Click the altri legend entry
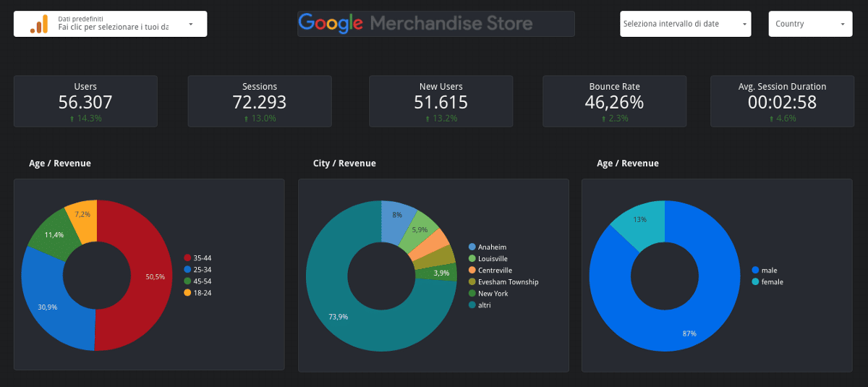This screenshot has width=868, height=387. (480, 305)
